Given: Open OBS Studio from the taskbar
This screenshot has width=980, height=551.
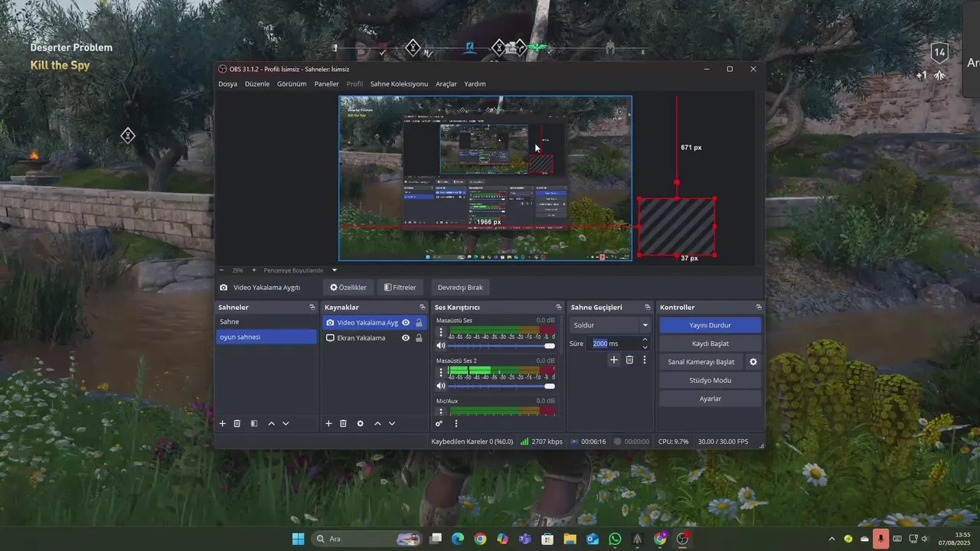Looking at the screenshot, I should click(x=683, y=539).
